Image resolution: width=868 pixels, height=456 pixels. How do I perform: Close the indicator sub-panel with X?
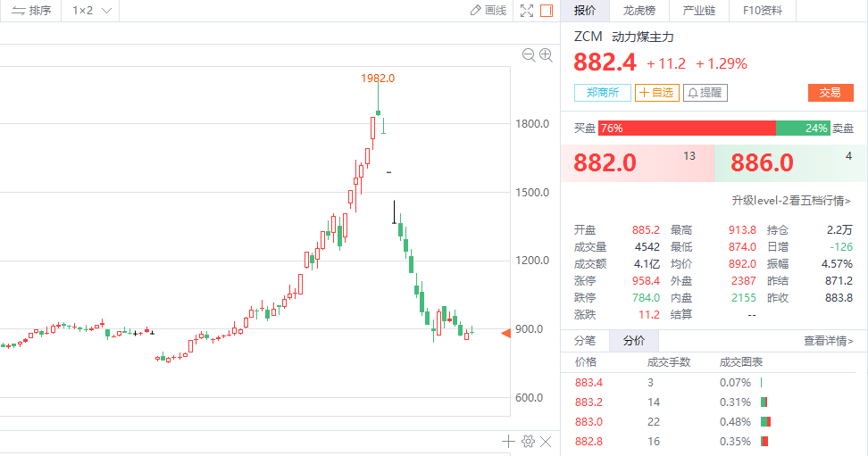tap(547, 442)
